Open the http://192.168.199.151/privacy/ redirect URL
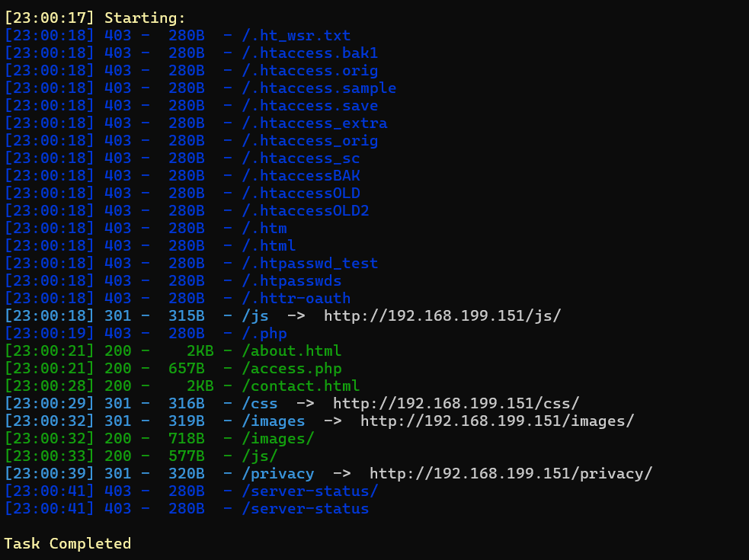749x560 pixels. pos(511,474)
